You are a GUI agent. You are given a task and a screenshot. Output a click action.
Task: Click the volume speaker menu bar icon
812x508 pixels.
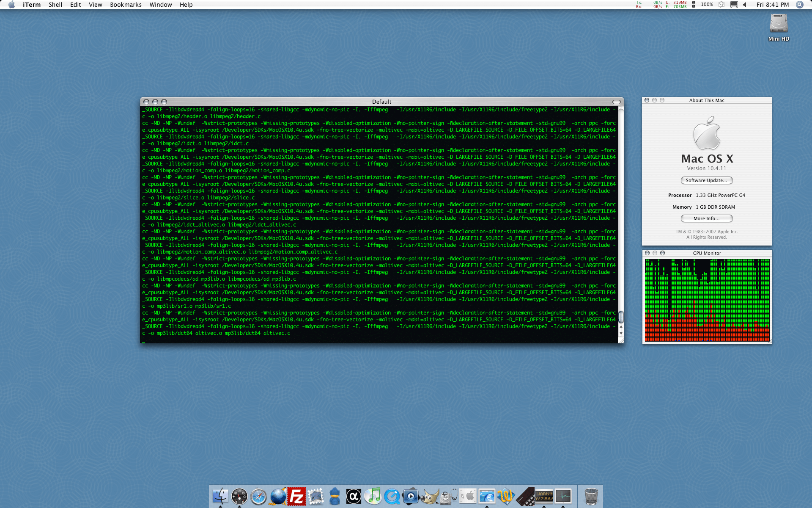(745, 5)
